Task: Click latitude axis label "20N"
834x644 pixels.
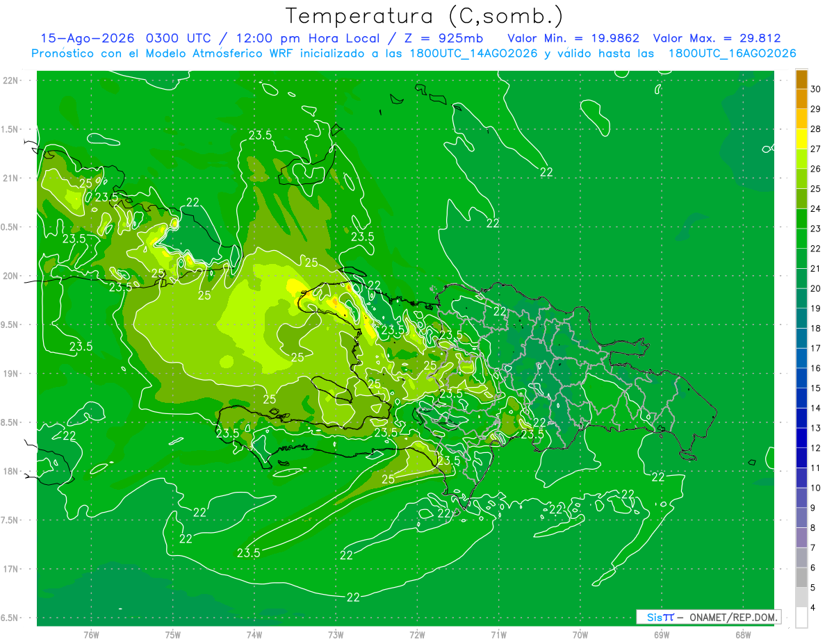Action: point(10,276)
